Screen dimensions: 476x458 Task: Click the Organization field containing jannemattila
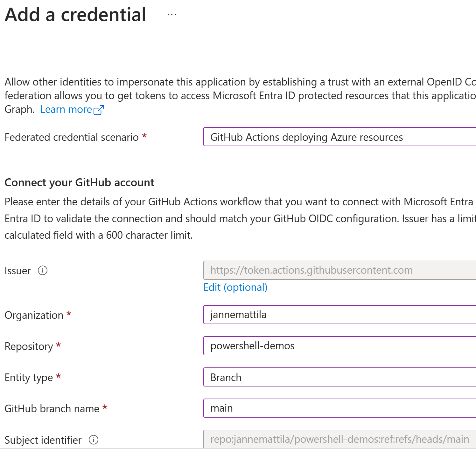click(340, 315)
